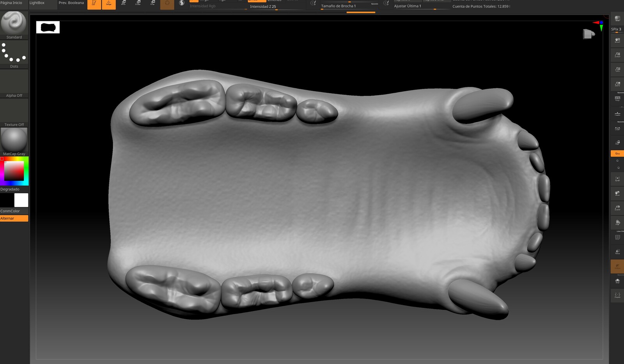624x364 pixels.
Task: Click the Transp transparency icon
Action: tap(617, 252)
